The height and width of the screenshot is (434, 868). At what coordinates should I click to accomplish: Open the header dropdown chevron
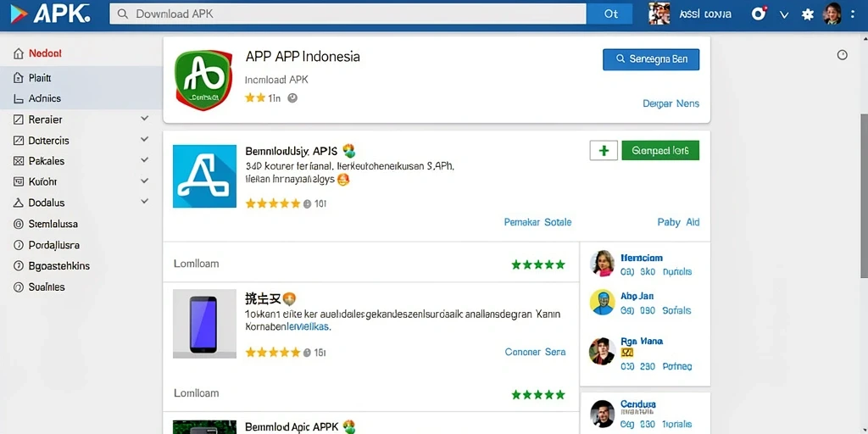point(784,15)
